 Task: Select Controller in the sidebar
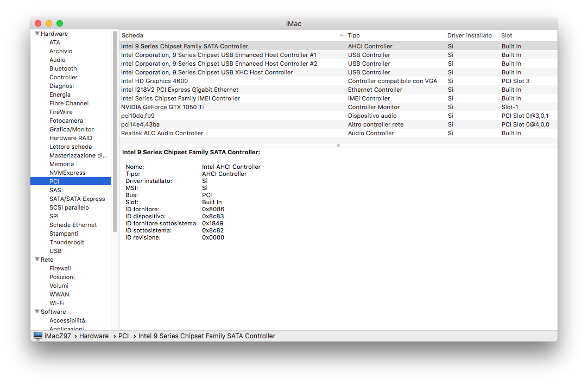(x=64, y=77)
